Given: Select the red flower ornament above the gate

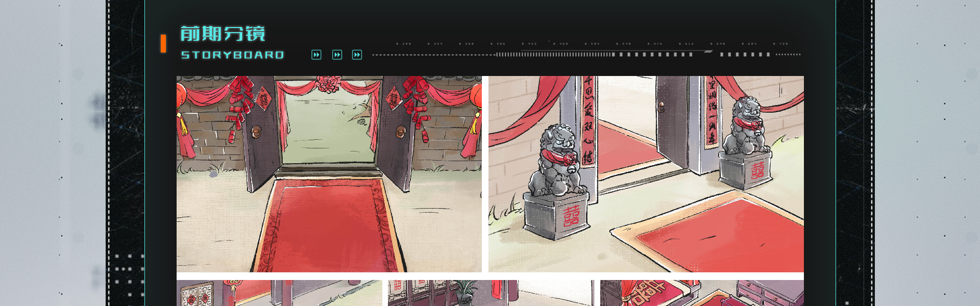Looking at the screenshot, I should (329, 83).
